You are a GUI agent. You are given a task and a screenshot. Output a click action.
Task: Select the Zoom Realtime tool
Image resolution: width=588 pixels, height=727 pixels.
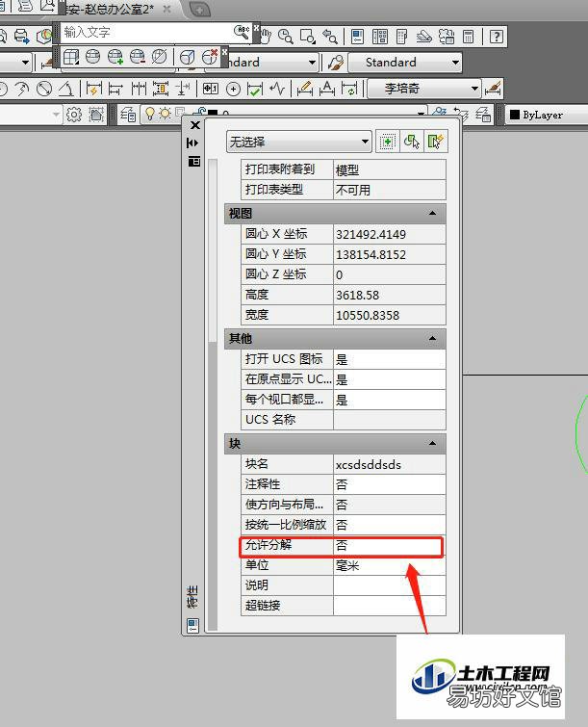coord(286,37)
